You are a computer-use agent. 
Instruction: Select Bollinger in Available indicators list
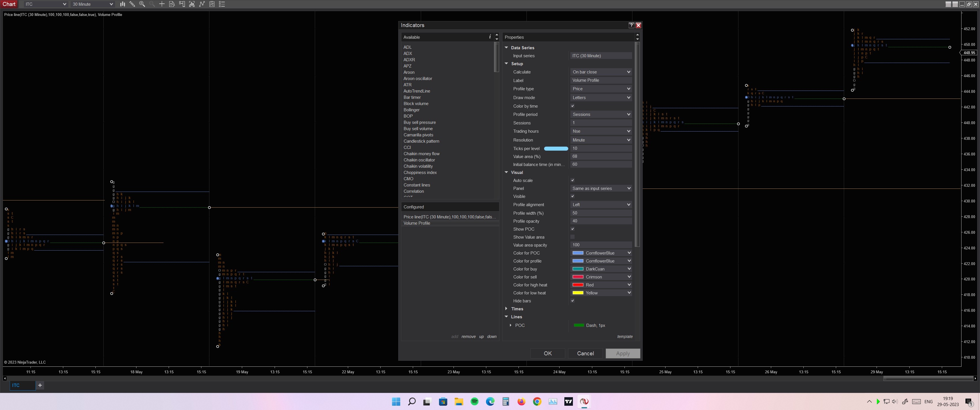coord(411,110)
